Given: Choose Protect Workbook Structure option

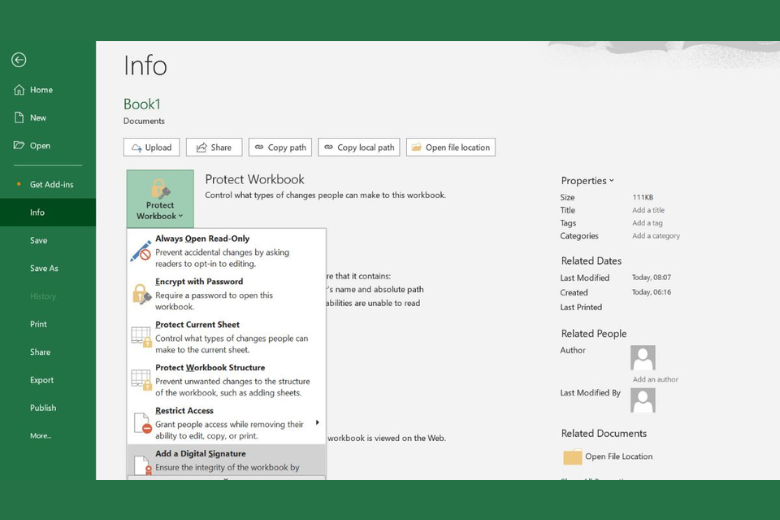Looking at the screenshot, I should 226,380.
